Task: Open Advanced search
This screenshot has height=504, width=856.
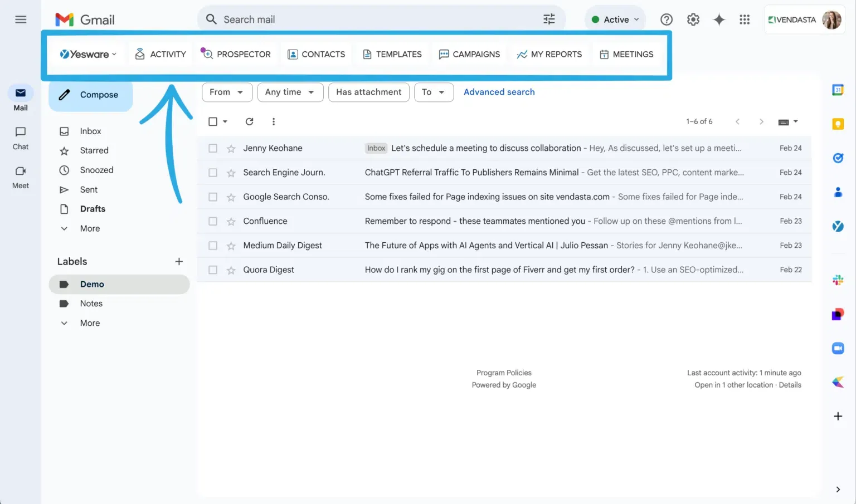Action: [x=499, y=92]
